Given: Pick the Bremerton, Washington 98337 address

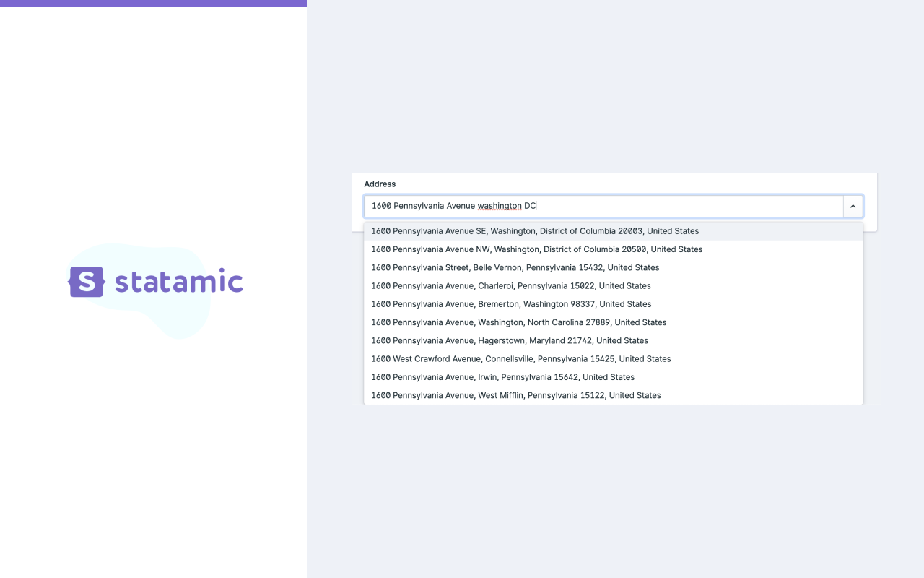Looking at the screenshot, I should [614, 304].
